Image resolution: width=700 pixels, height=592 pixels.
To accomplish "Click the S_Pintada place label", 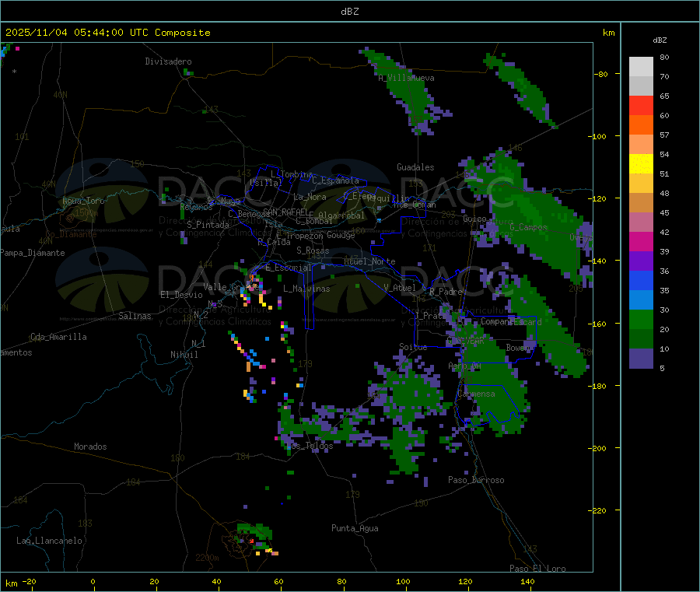I will 208,225.
